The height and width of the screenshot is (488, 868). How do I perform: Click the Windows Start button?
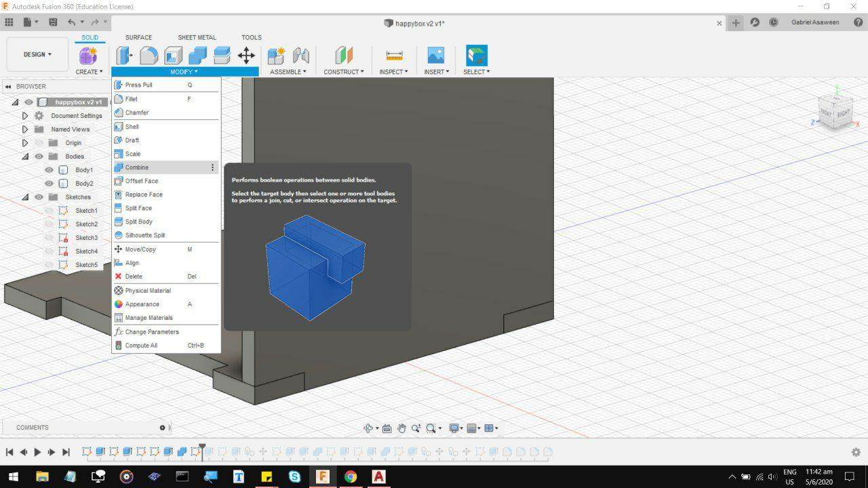pos(14,476)
